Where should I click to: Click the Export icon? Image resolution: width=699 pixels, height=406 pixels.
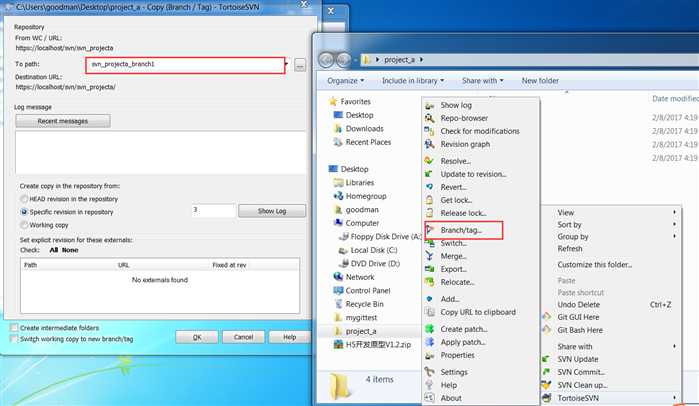[430, 269]
